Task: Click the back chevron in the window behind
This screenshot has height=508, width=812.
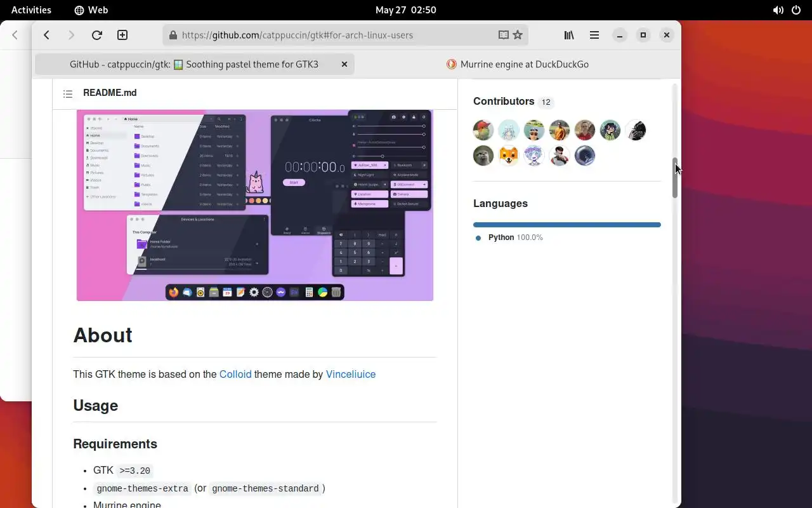Action: pos(15,35)
